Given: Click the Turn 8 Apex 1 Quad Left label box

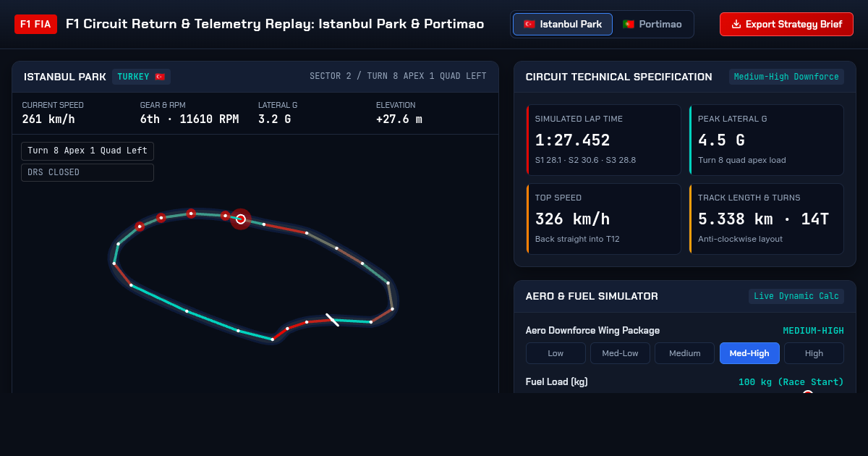Looking at the screenshot, I should 88,151.
